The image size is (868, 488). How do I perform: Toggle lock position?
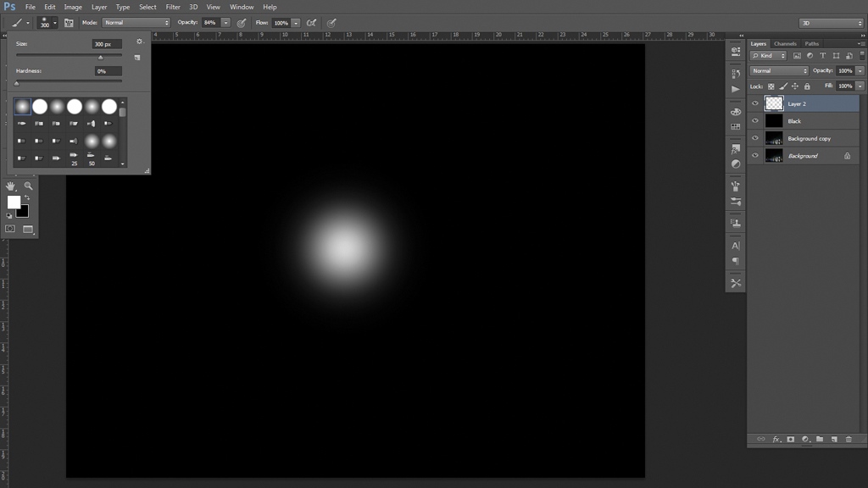[x=795, y=86]
